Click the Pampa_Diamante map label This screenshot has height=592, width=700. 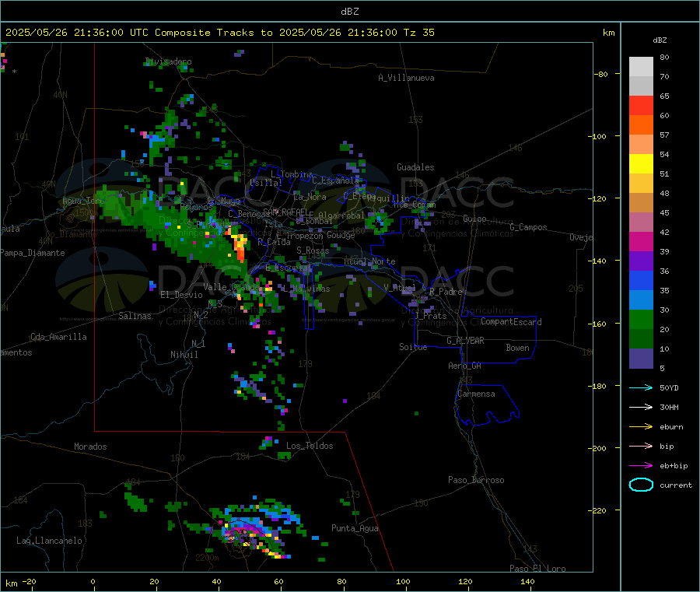point(33,253)
